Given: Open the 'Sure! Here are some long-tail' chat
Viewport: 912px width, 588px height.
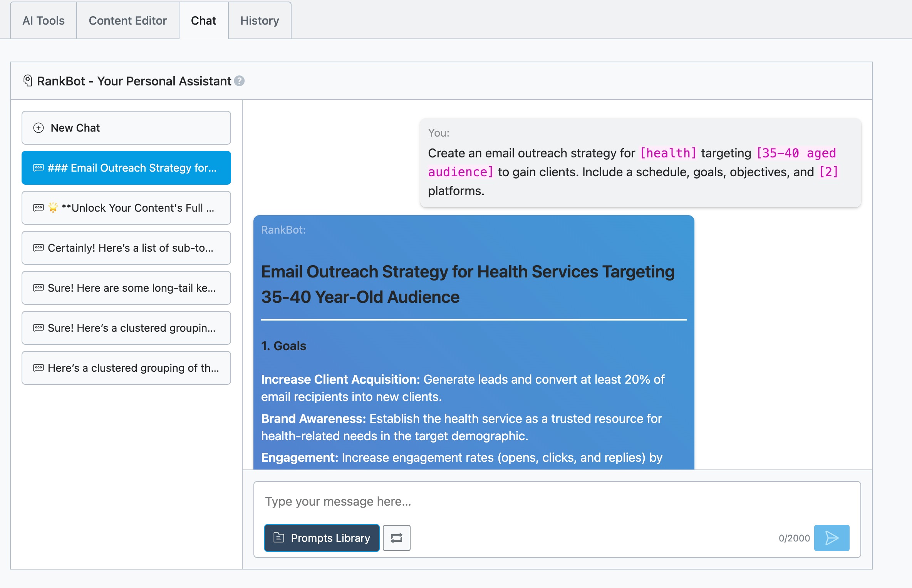Looking at the screenshot, I should click(x=126, y=288).
